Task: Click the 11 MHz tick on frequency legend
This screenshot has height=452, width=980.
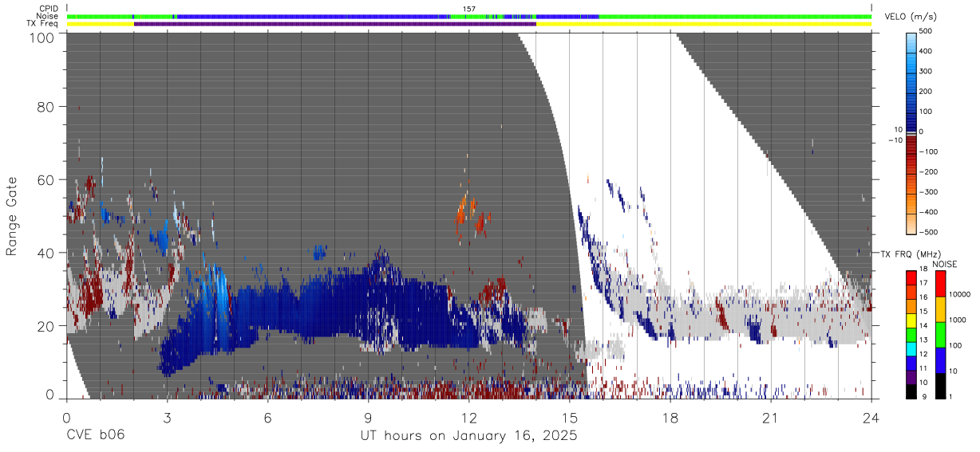Action: (x=923, y=368)
